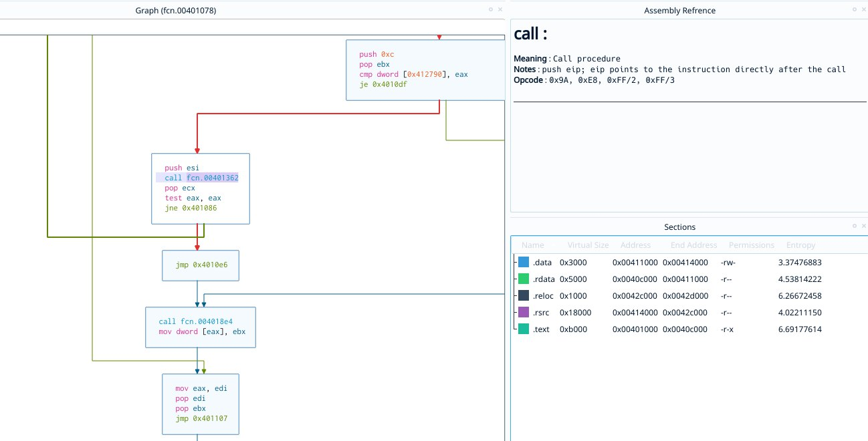
Task: Click the teal .text section color indicator
Action: tap(525, 329)
